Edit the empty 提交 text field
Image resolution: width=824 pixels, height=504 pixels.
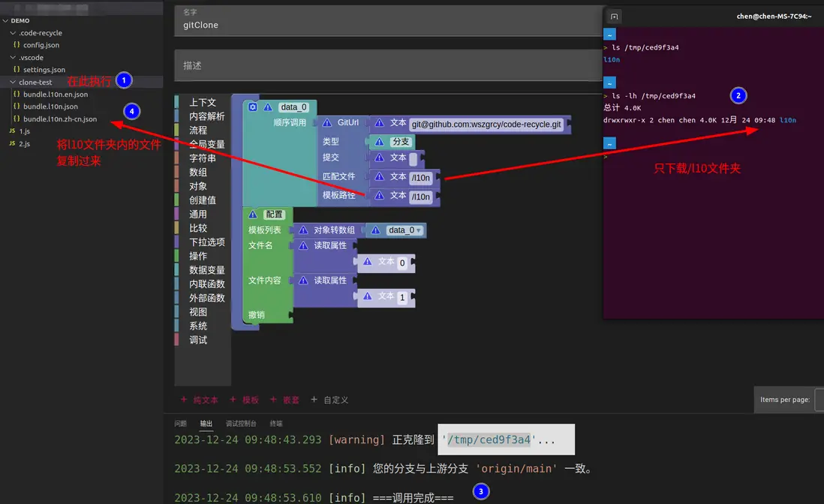413,158
